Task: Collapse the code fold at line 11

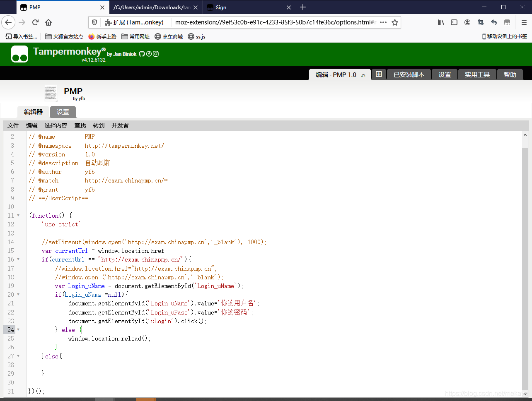Action: point(18,215)
